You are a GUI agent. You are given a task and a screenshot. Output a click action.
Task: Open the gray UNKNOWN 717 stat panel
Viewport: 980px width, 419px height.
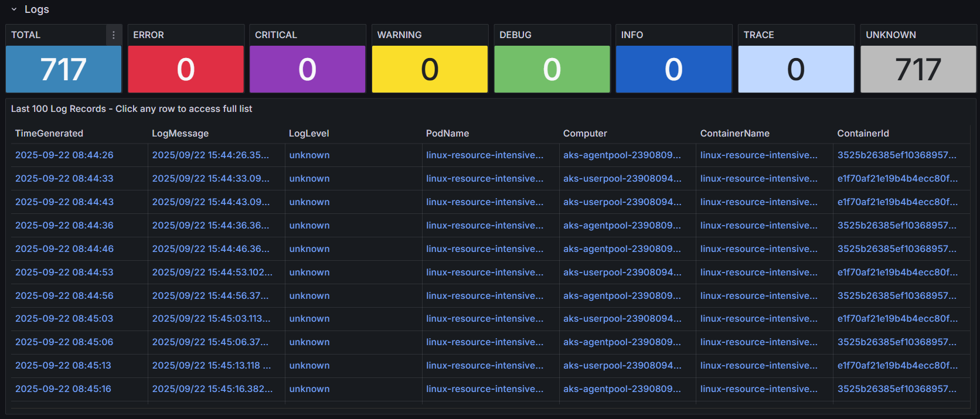point(918,69)
